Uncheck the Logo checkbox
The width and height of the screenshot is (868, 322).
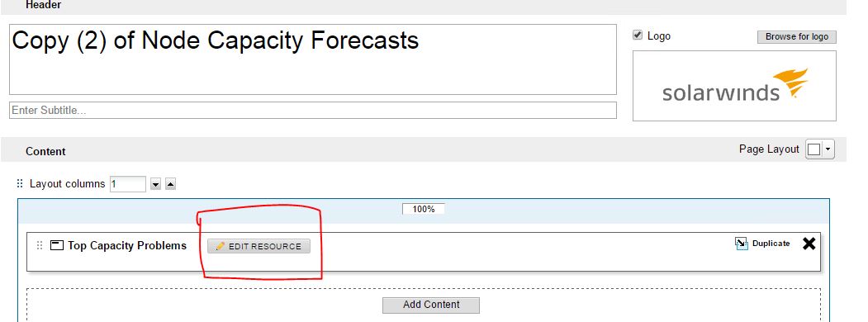pyautogui.click(x=638, y=36)
